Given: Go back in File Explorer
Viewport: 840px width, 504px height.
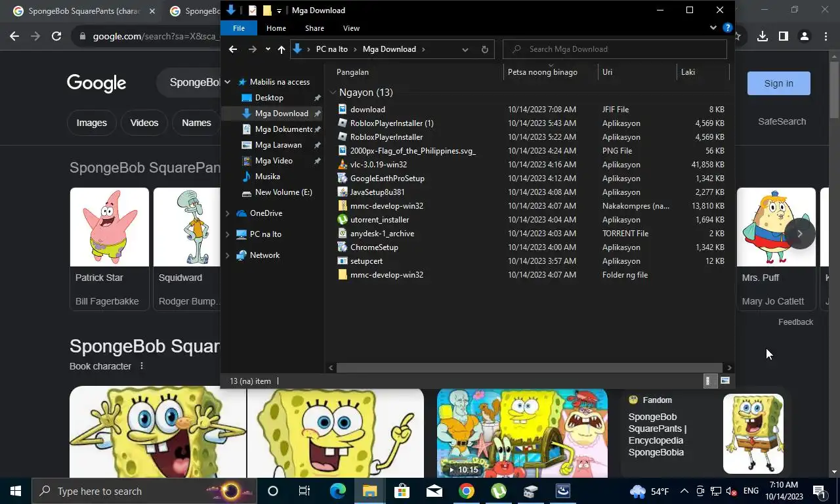Looking at the screenshot, I should pyautogui.click(x=233, y=49).
